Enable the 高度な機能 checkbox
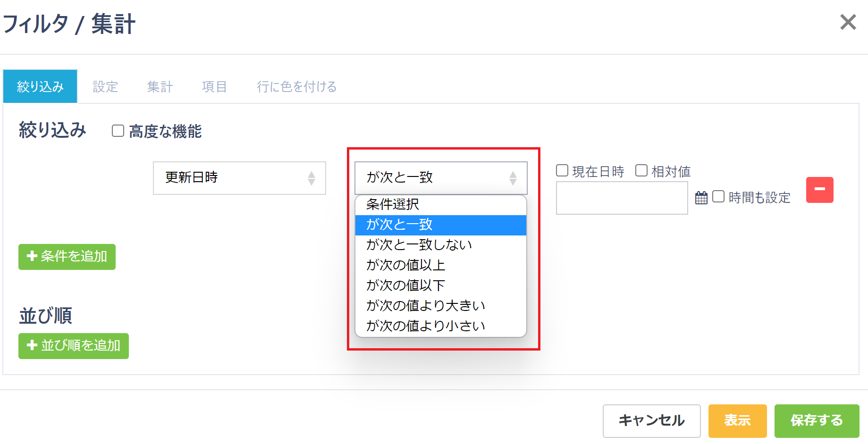 (116, 131)
